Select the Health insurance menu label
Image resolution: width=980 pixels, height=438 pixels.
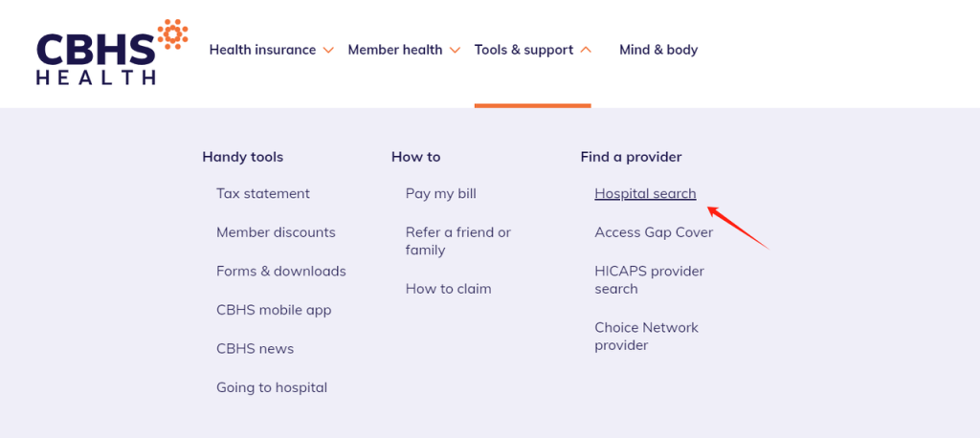pyautogui.click(x=262, y=50)
